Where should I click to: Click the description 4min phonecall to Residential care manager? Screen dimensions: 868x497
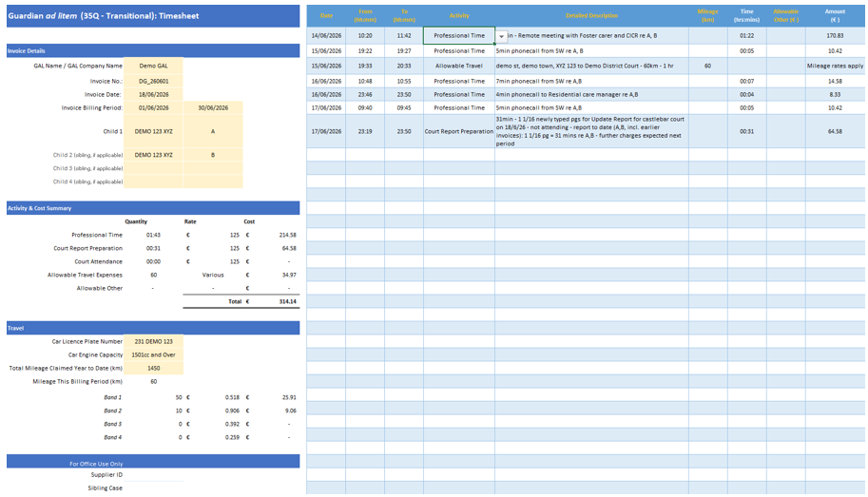(x=591, y=95)
